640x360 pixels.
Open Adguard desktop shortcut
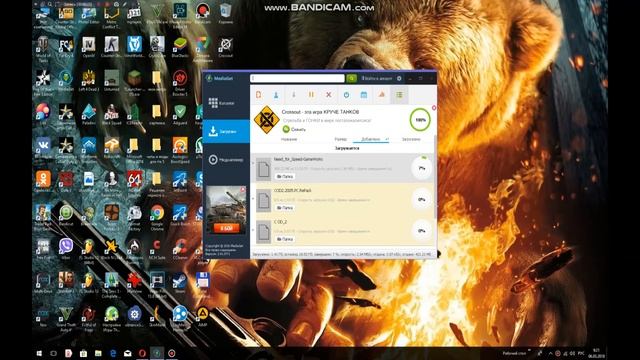coord(180,115)
